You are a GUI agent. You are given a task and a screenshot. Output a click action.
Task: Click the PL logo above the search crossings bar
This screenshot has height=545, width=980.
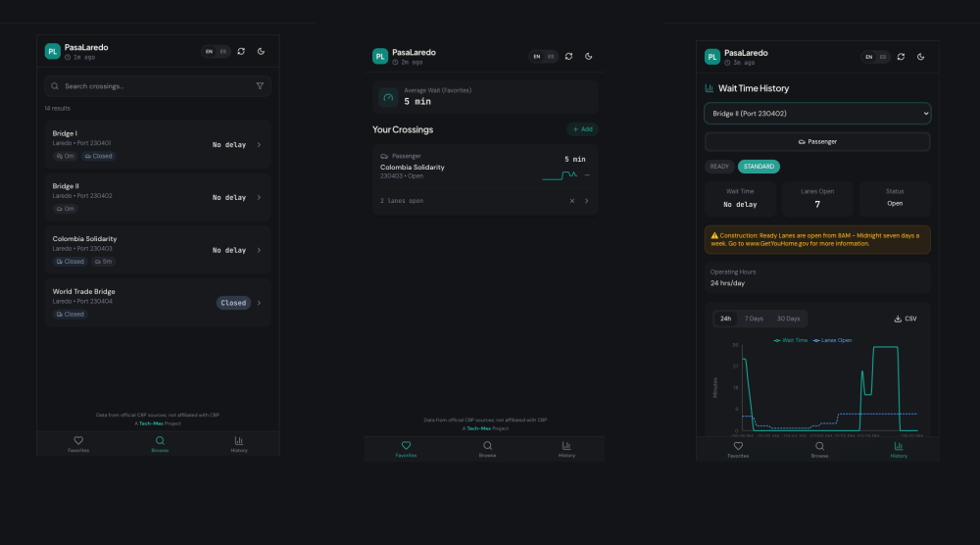point(53,51)
